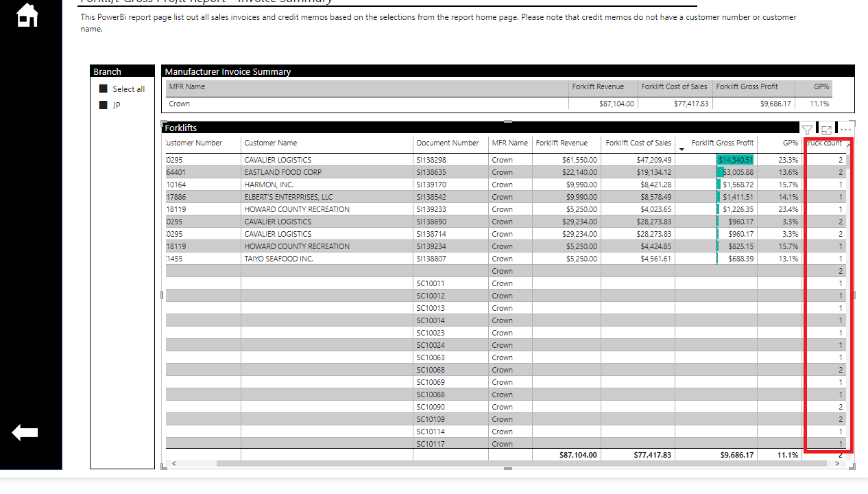This screenshot has width=868, height=494.
Task: Click customer EASTLAND FOOD CORP
Action: pyautogui.click(x=282, y=172)
